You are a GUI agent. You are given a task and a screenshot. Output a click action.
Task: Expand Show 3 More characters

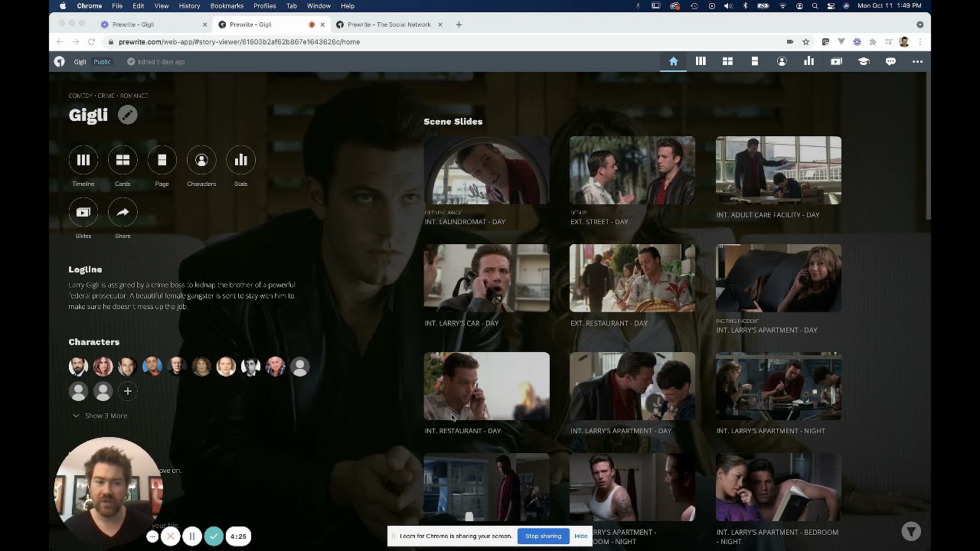click(x=100, y=416)
